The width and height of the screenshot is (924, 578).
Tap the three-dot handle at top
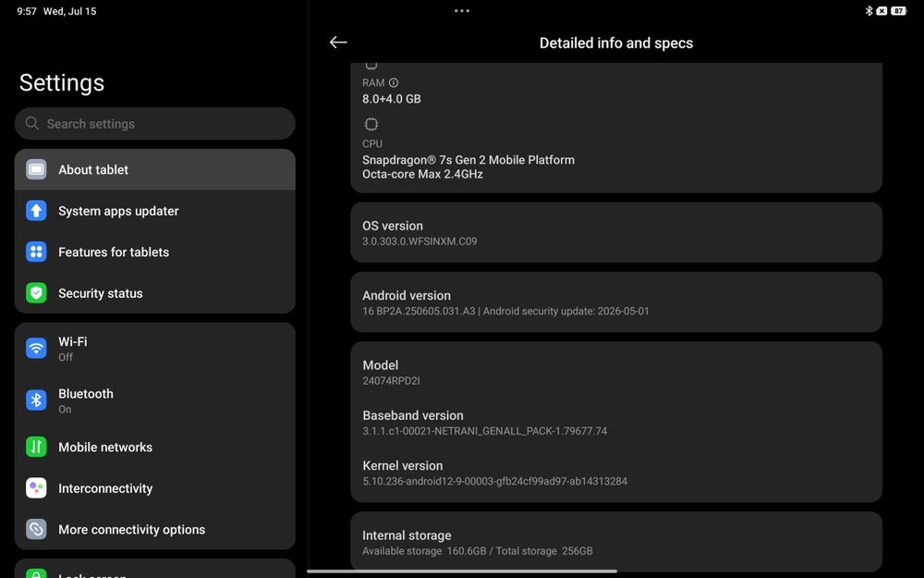[x=462, y=10]
